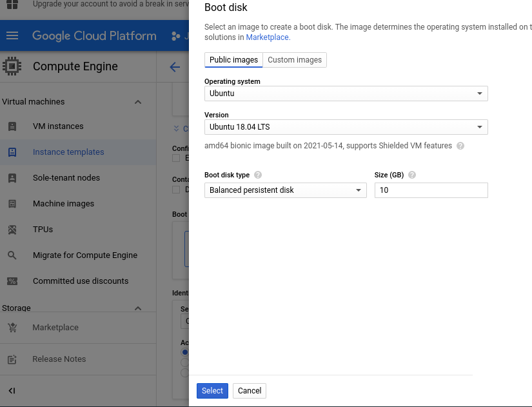Click the Compute Engine chip icon
The width and height of the screenshot is (532, 407).
tap(12, 66)
